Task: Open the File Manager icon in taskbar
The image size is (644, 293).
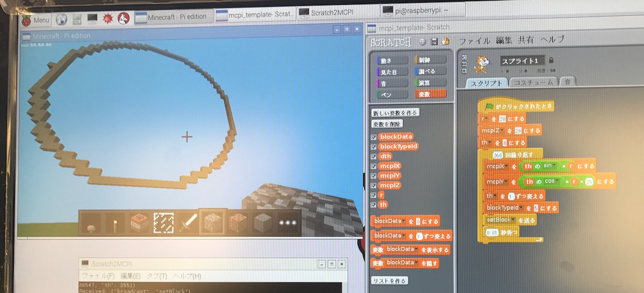Action: click(77, 20)
